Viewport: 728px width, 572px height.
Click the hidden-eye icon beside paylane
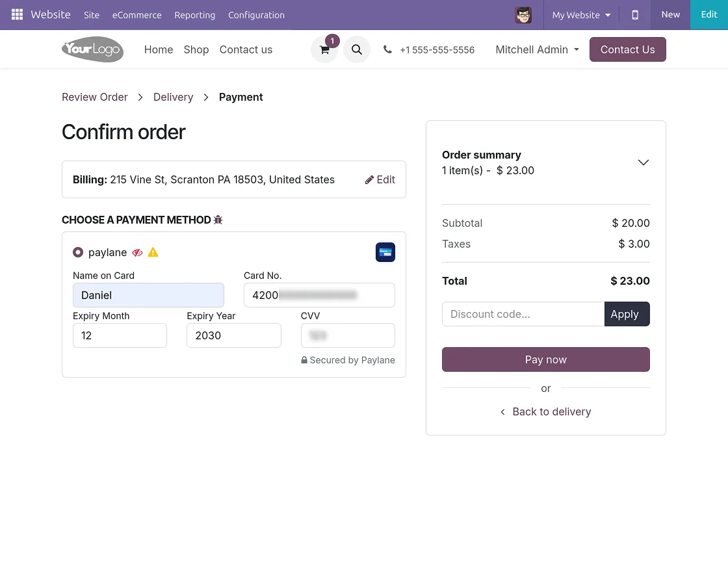(137, 253)
